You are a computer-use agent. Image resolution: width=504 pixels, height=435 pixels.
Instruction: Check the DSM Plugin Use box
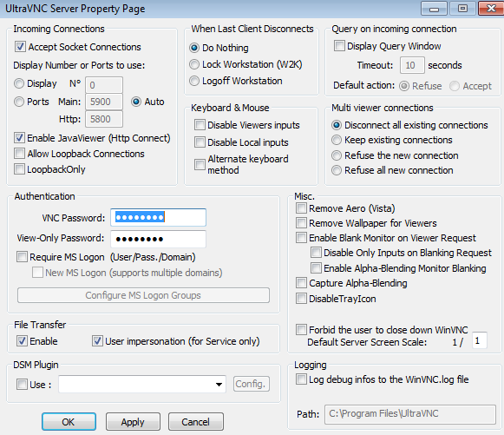pos(22,384)
